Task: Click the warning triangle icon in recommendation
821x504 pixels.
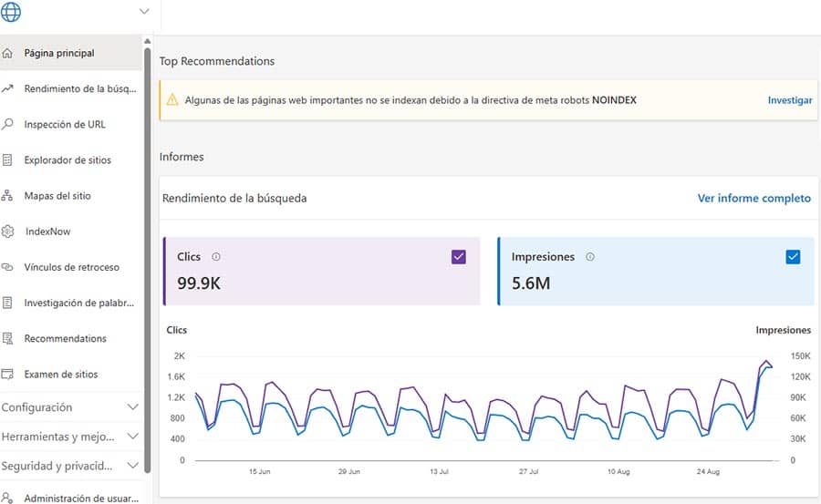Action: pyautogui.click(x=172, y=99)
